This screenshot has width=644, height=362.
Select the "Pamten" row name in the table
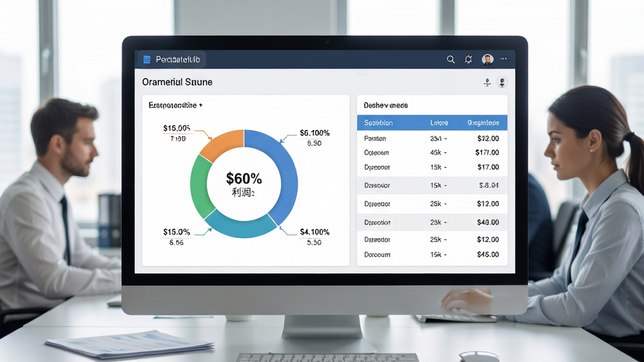pyautogui.click(x=375, y=139)
